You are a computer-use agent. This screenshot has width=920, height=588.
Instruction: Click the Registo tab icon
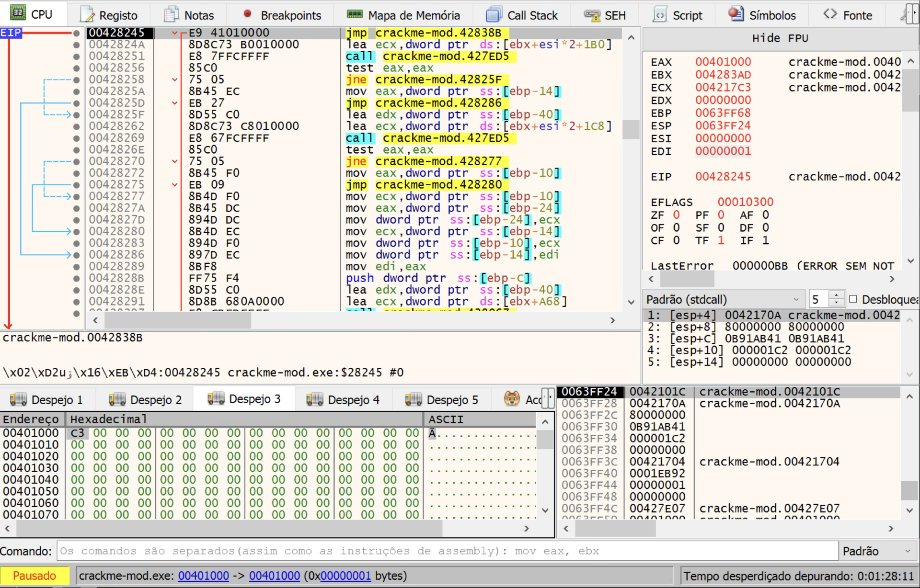pyautogui.click(x=87, y=14)
